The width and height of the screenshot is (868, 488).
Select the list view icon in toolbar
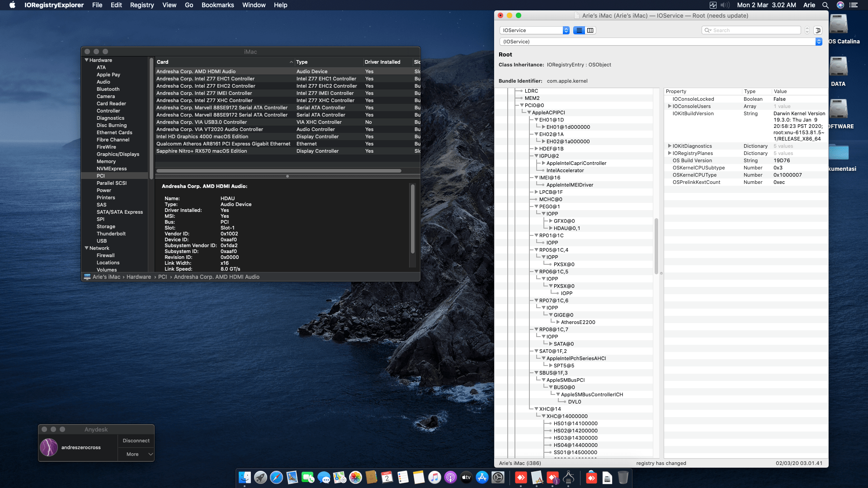[579, 30]
